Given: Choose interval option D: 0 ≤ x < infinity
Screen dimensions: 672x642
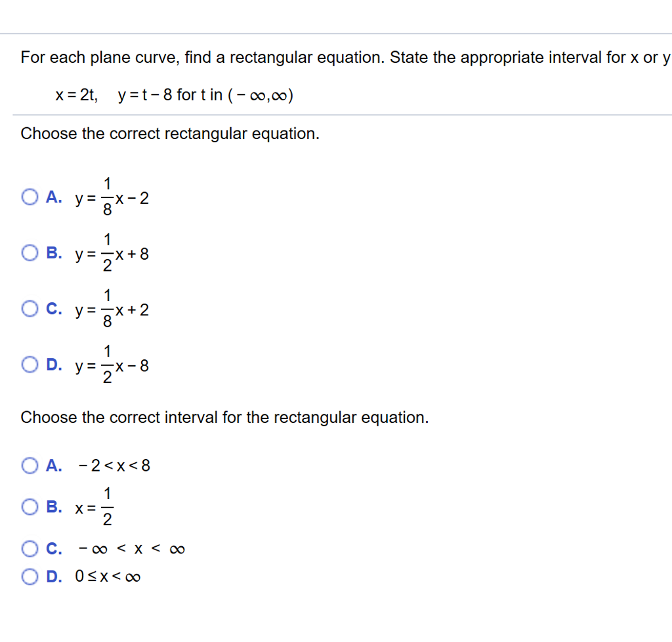Looking at the screenshot, I should [30, 576].
